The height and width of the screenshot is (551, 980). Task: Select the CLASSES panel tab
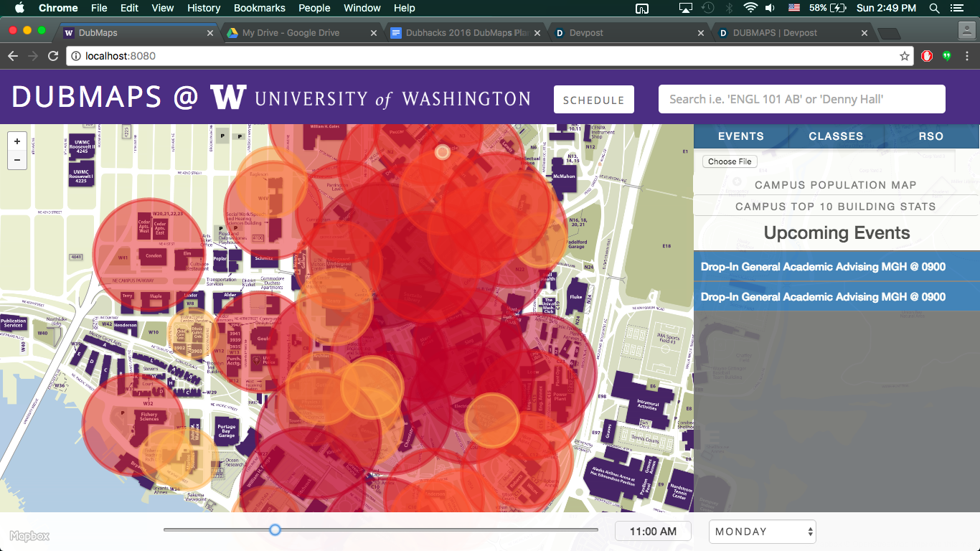[836, 136]
